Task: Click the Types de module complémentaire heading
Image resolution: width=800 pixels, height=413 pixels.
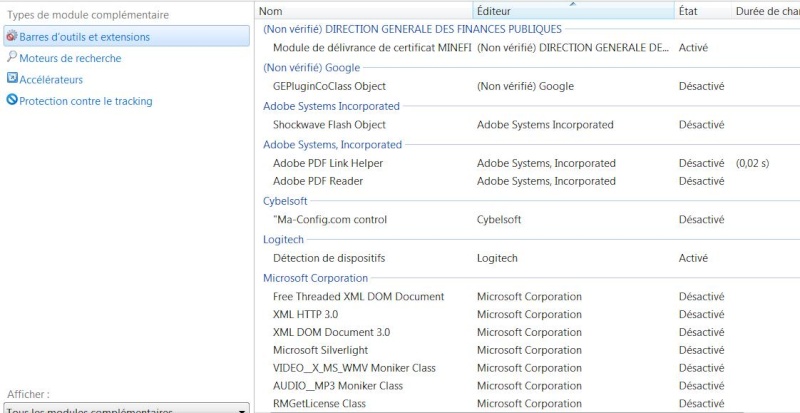Action: tap(88, 15)
